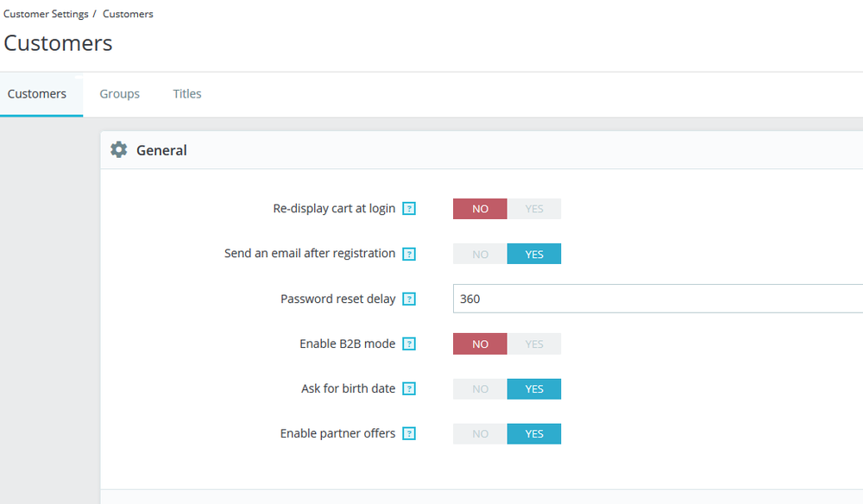Open help tooltip for Password reset delay
The image size is (863, 504).
410,299
